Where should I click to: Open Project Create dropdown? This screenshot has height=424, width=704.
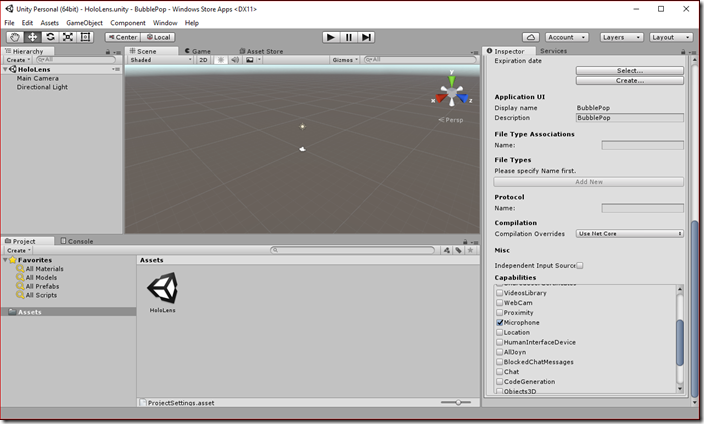click(19, 251)
